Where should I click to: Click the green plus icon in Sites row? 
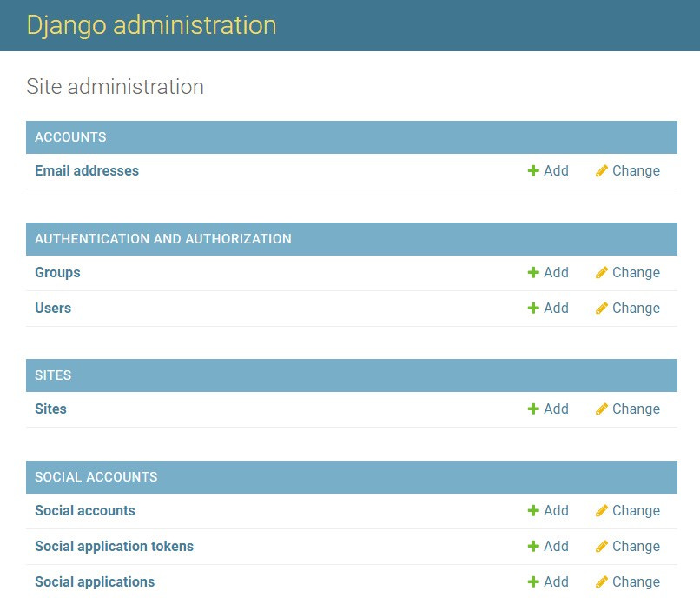(533, 409)
